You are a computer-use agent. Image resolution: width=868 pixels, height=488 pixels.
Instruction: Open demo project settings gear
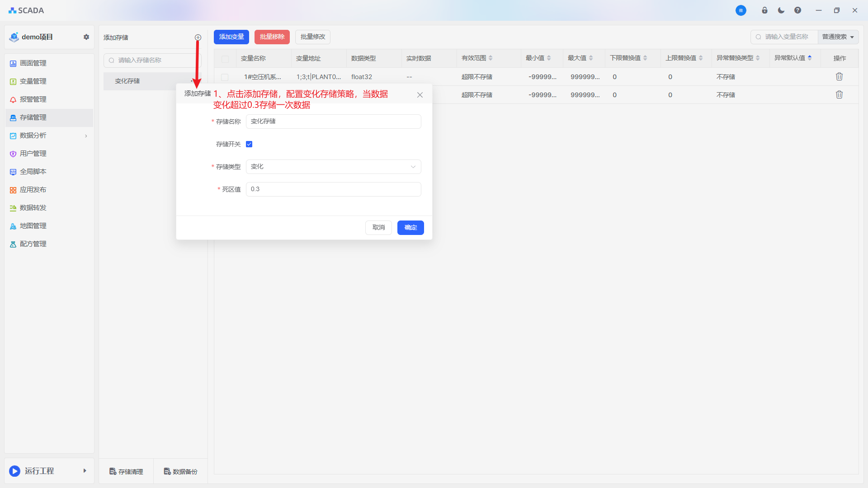pyautogui.click(x=86, y=37)
